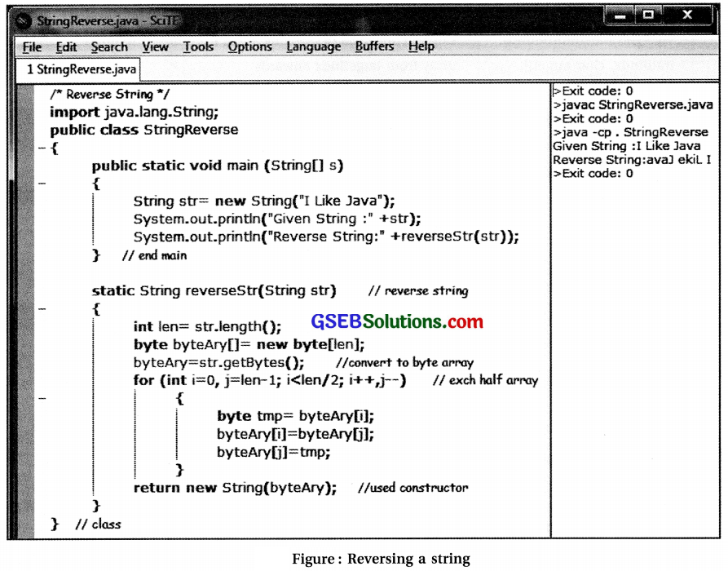Viewport: 728px width, 571px height.
Task: Open the Language menu
Action: click(x=312, y=46)
